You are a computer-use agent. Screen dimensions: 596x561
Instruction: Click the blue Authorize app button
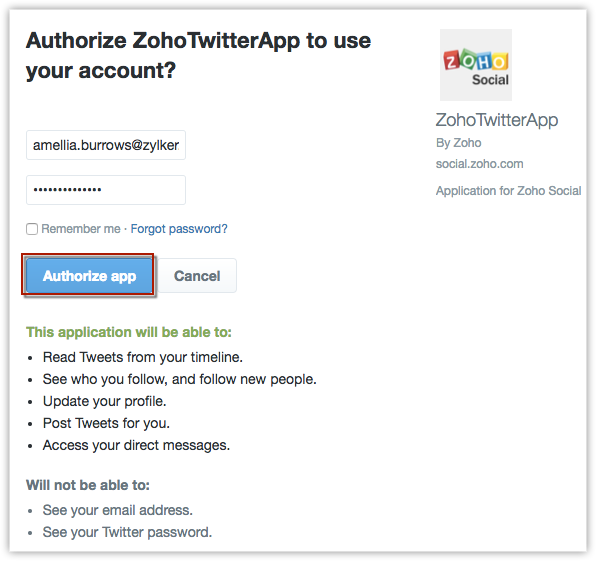coord(89,276)
